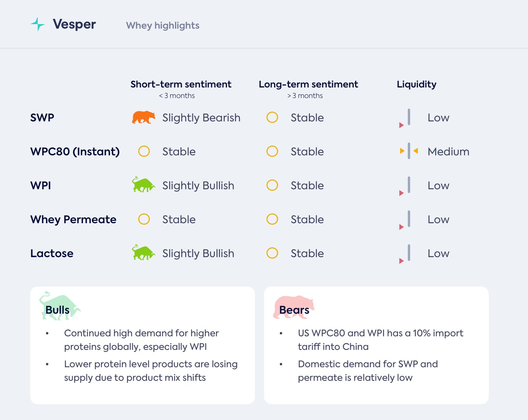Select Whey Permeate short-term stable circle
The width and height of the screenshot is (528, 420).
pos(144,219)
